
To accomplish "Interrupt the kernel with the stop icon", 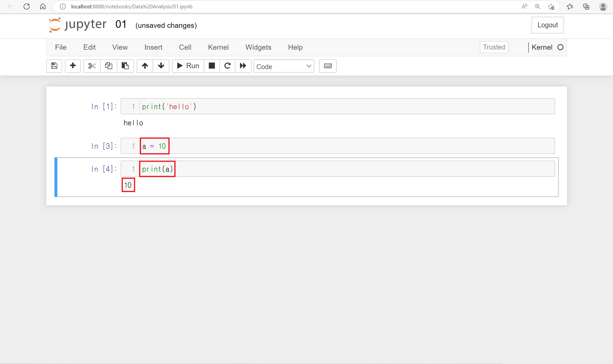I will point(212,66).
